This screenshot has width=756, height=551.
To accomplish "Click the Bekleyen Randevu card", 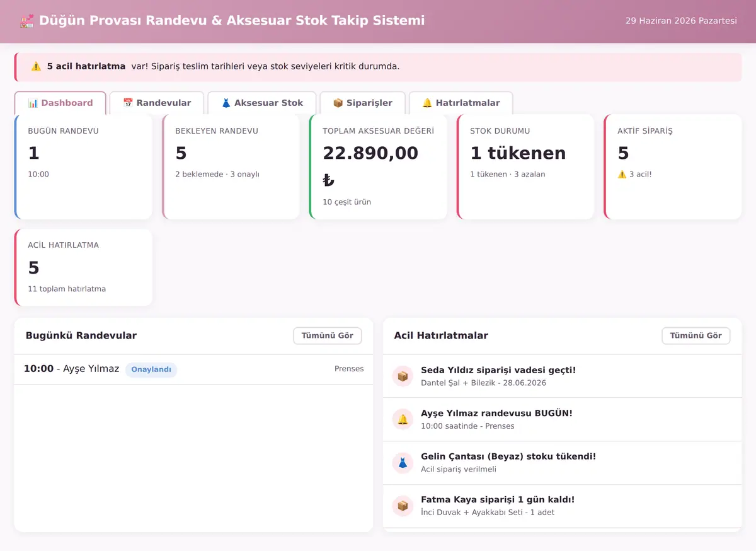I will [x=231, y=167].
